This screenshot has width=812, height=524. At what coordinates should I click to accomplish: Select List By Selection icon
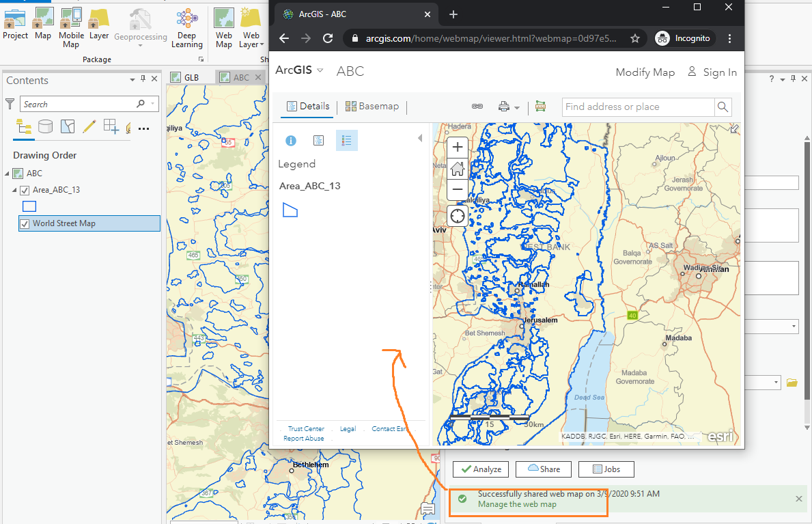tap(68, 126)
